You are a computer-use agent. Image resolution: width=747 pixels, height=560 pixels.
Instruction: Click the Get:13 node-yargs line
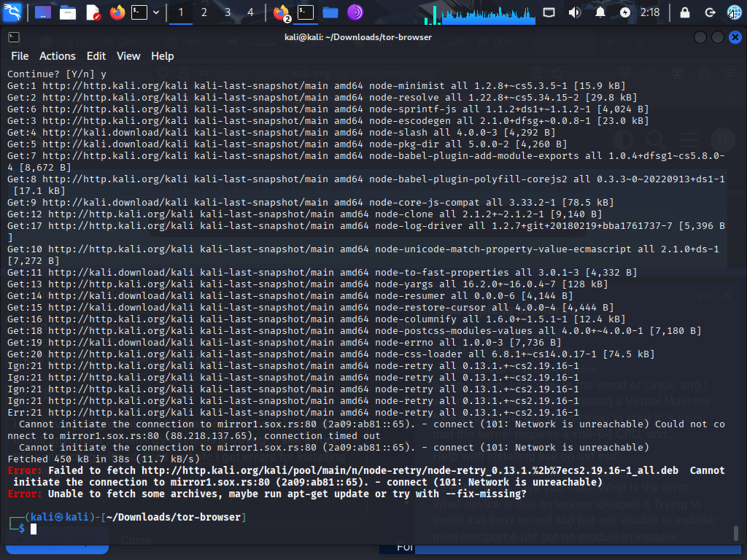[307, 284]
